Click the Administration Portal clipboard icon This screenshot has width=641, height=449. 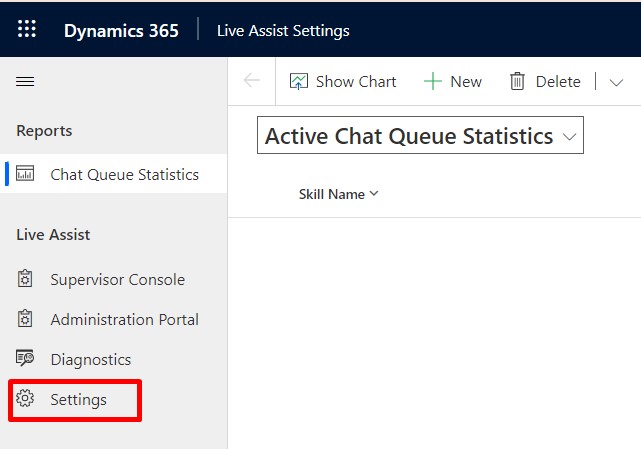point(25,319)
